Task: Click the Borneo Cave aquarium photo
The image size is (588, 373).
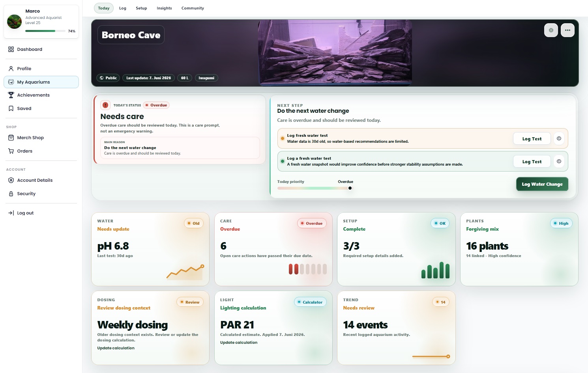Action: [335, 52]
